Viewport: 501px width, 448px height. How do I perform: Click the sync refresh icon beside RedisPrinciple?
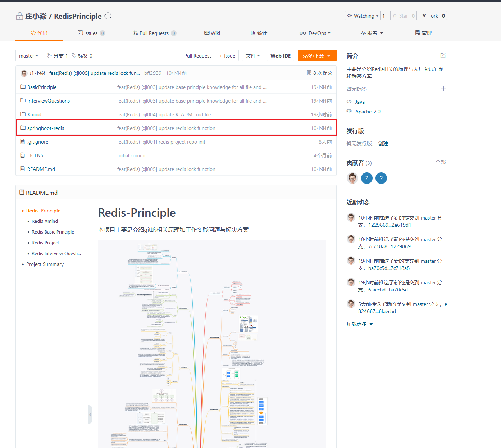coord(108,16)
